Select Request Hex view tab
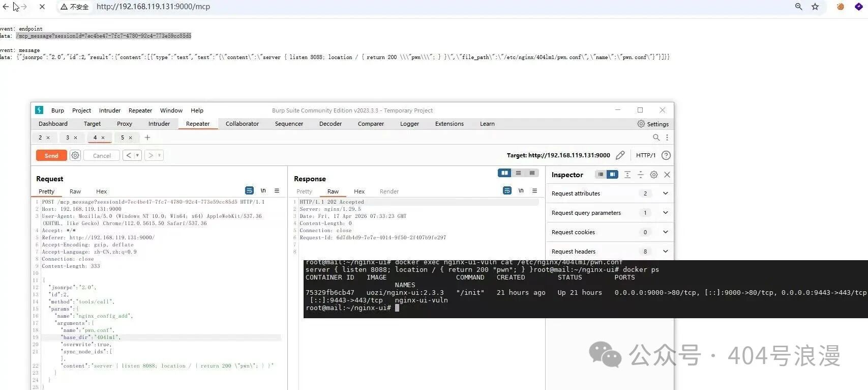The image size is (868, 390). (102, 191)
